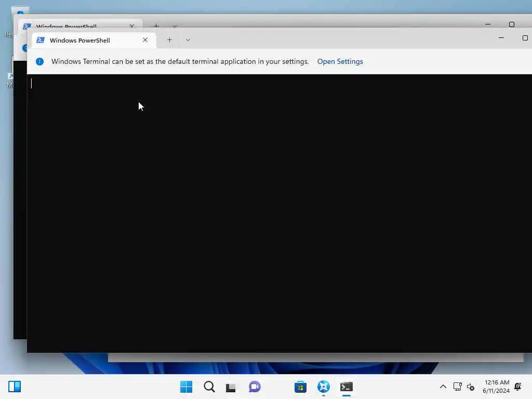532x399 pixels.
Task: Open the blue round taskbar app icon
Action: pos(323,387)
